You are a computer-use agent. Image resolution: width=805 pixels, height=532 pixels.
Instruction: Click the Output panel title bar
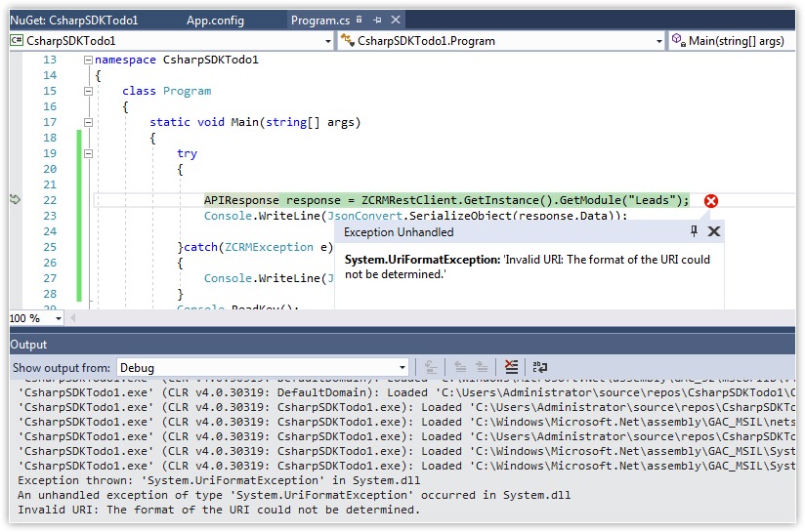[402, 345]
